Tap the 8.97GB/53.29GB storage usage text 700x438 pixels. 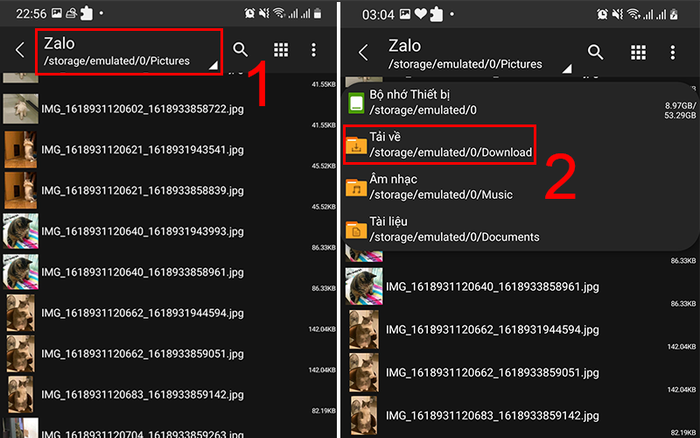(x=680, y=110)
